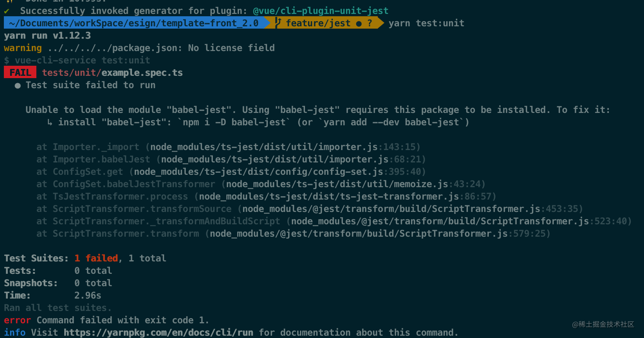
Task: Click the git branch icon in prompt
Action: point(278,23)
